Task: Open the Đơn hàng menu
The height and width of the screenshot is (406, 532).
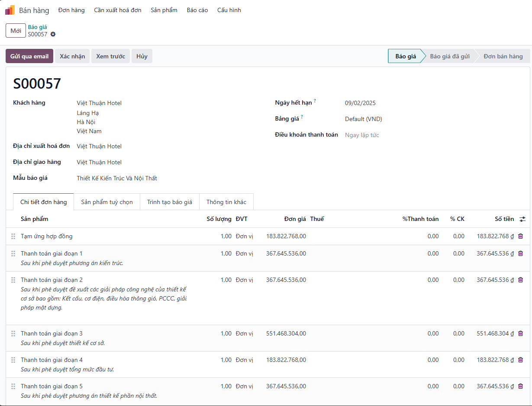Action: point(71,10)
